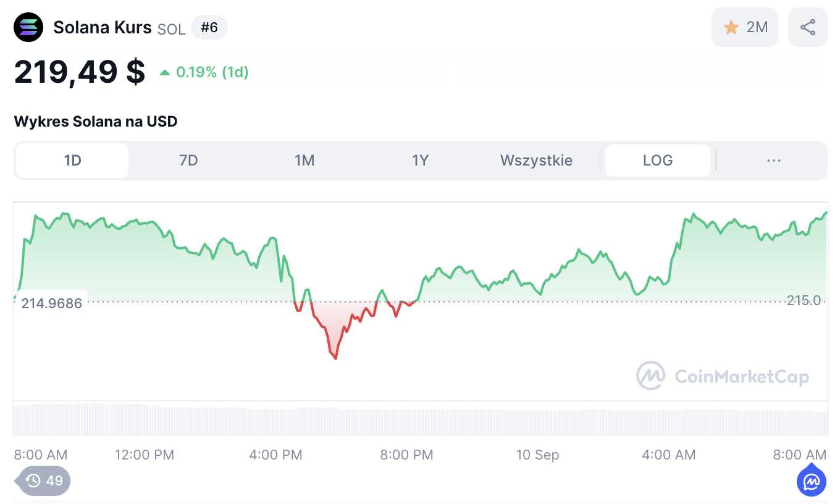Click the green price change arrow
This screenshot has width=840, height=504.
[x=165, y=73]
